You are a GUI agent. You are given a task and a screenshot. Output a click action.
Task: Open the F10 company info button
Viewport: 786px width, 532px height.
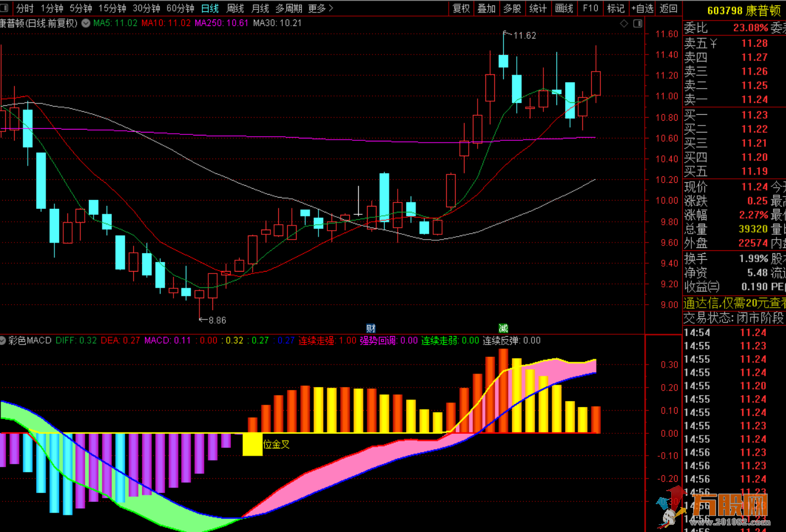pos(590,8)
